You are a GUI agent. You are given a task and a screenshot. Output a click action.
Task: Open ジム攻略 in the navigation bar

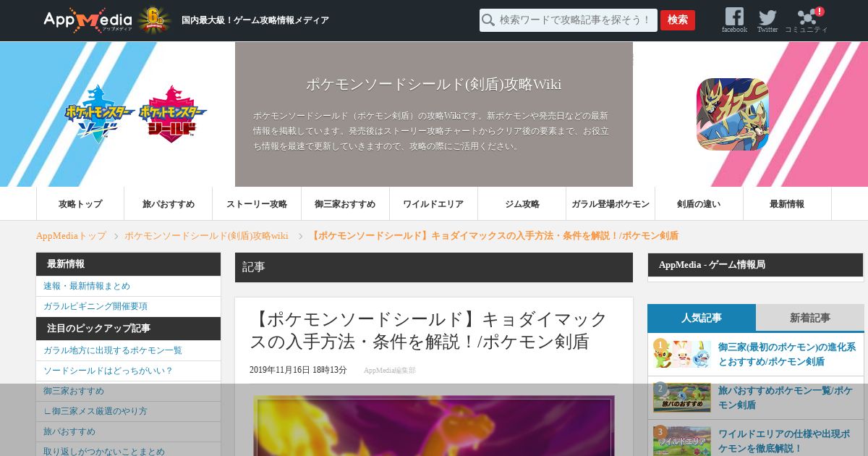(522, 204)
